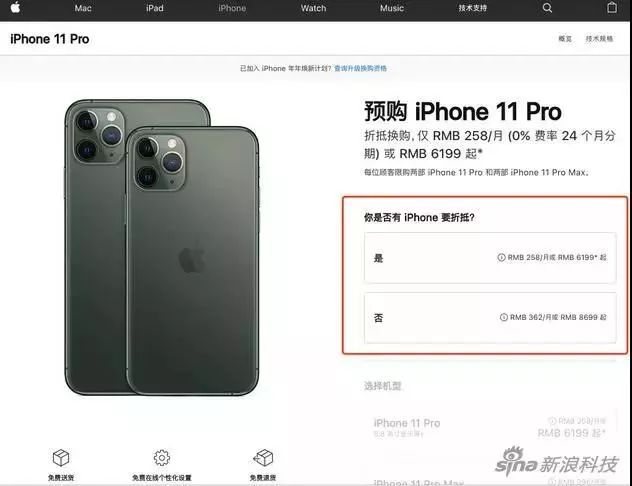This screenshot has height=486, width=632.
Task: Open the Watch menu item
Action: 313,8
